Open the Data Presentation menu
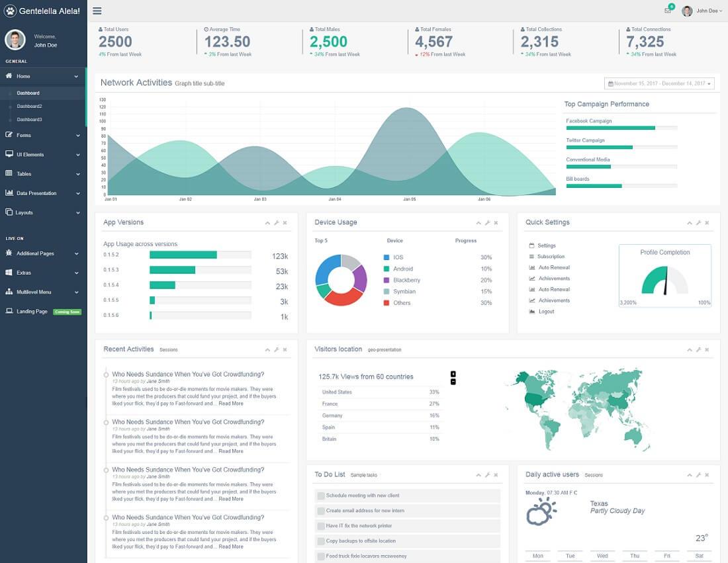 (43, 193)
